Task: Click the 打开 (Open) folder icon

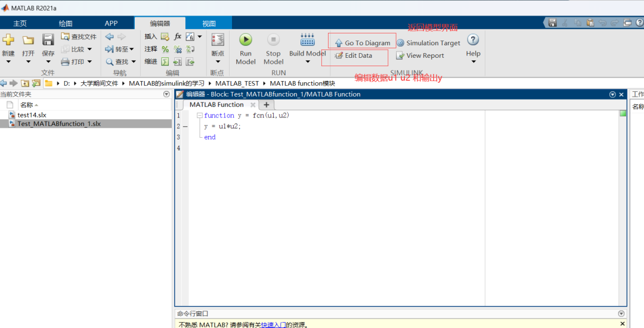Action: [x=28, y=40]
